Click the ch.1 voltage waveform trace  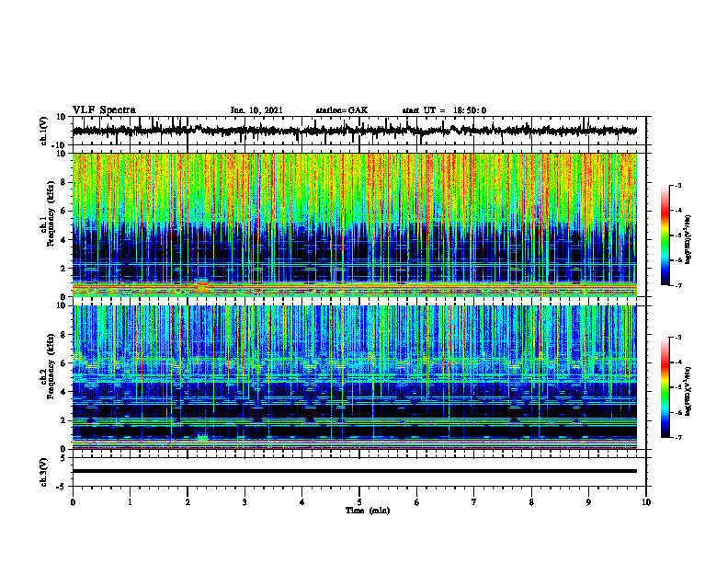(x=355, y=131)
